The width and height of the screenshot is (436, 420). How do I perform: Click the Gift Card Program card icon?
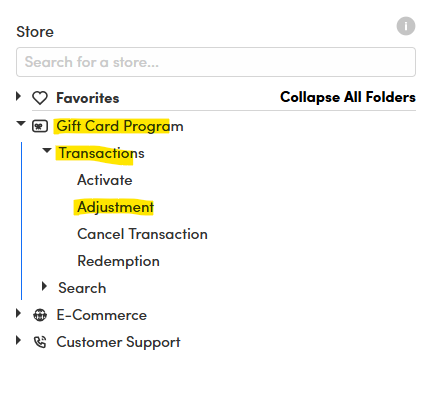40,126
